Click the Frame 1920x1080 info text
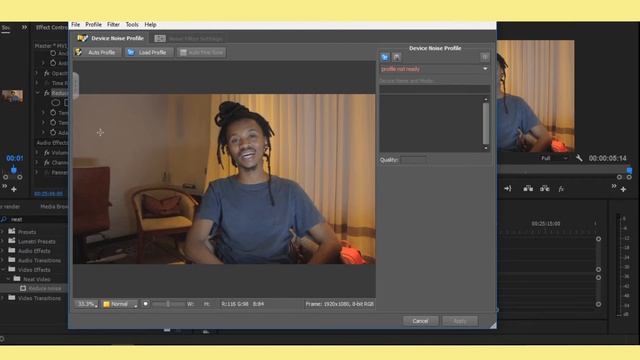Screen dimensions: 640x360 (339, 304)
